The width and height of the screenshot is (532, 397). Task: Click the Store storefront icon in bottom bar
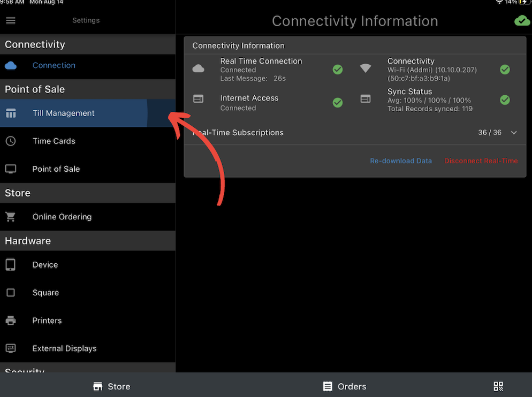[98, 386]
